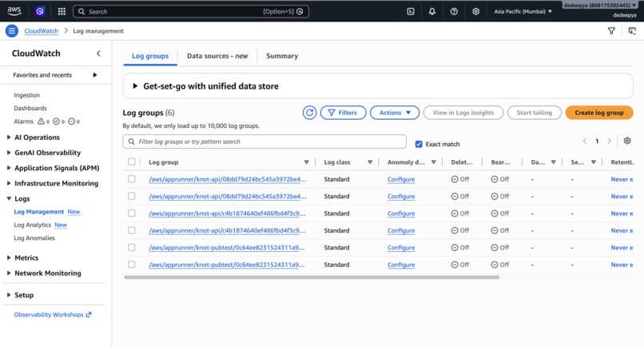Toggle the Exact match checkbox
644x347 pixels.
[x=419, y=144]
